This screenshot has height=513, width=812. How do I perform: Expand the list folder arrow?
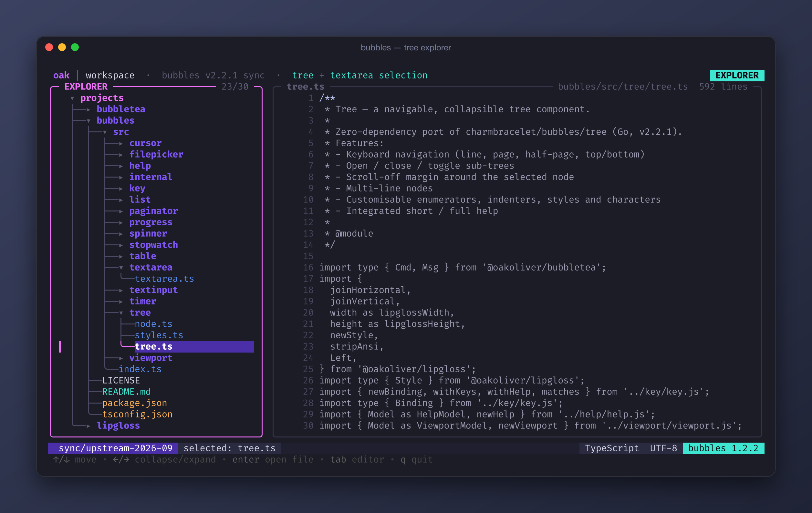click(121, 200)
